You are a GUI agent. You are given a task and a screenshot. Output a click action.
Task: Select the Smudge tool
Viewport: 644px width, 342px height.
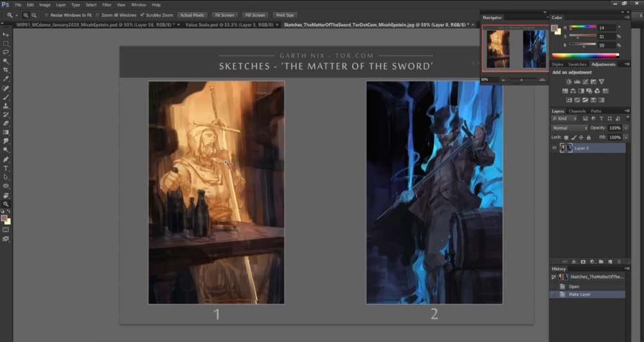pos(6,142)
